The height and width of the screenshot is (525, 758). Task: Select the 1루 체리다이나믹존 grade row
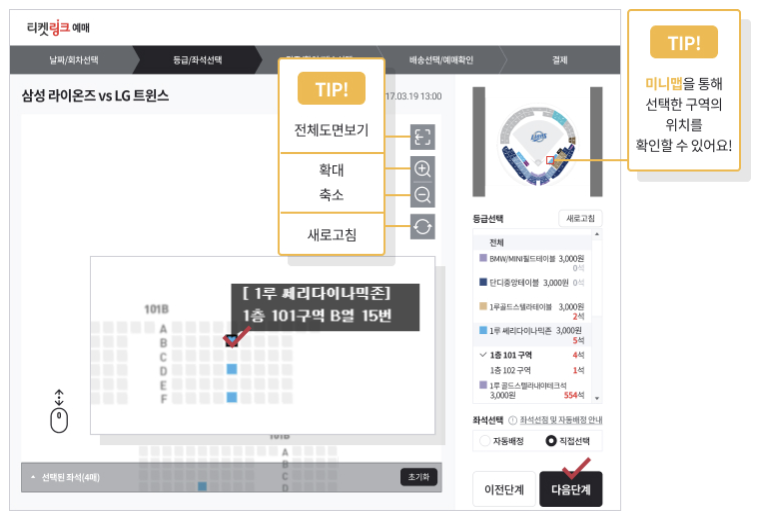[x=532, y=335]
